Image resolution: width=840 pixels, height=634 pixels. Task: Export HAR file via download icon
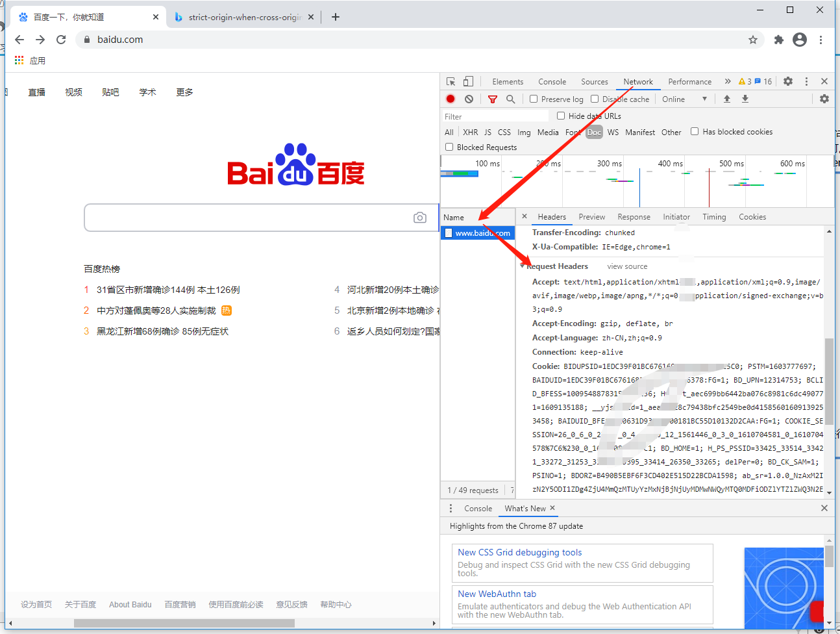(x=745, y=99)
